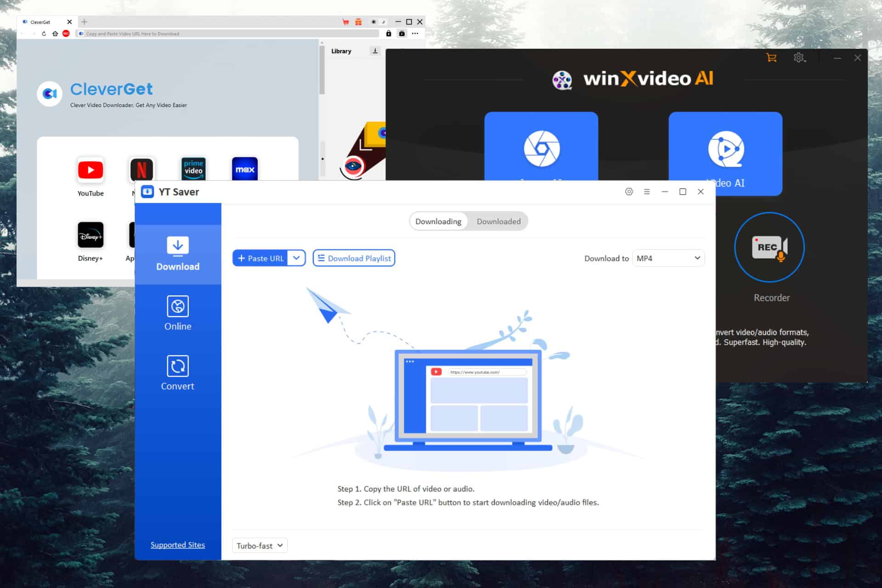
Task: Open Prime Video in CleverGet
Action: [193, 169]
